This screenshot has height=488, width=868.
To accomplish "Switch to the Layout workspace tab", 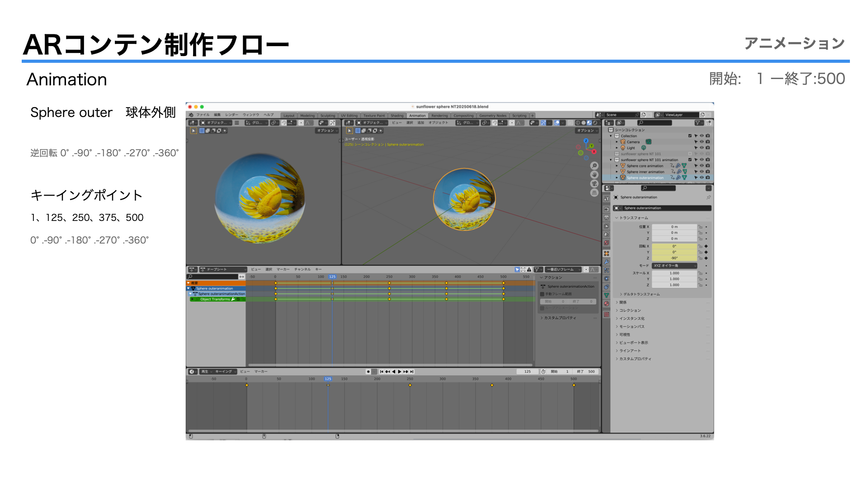I will tap(289, 116).
